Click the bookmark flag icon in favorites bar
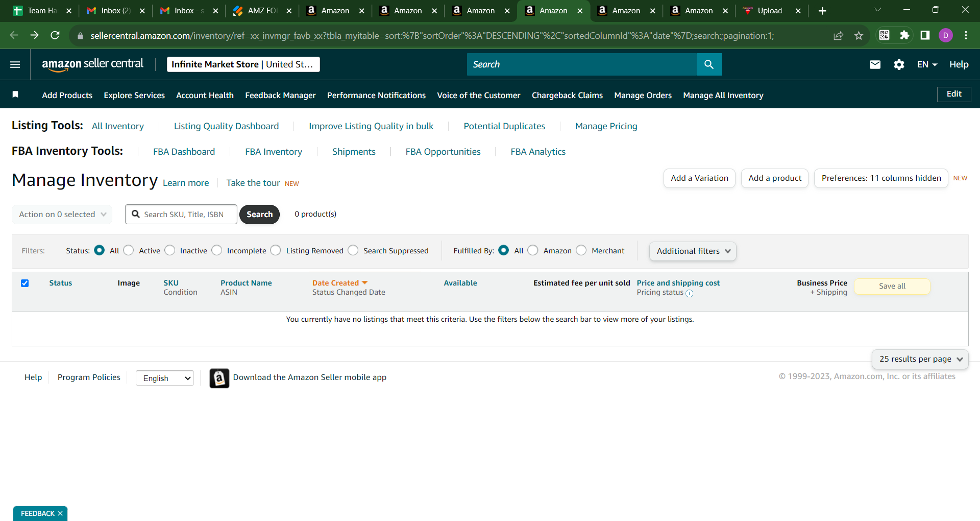 click(x=15, y=94)
